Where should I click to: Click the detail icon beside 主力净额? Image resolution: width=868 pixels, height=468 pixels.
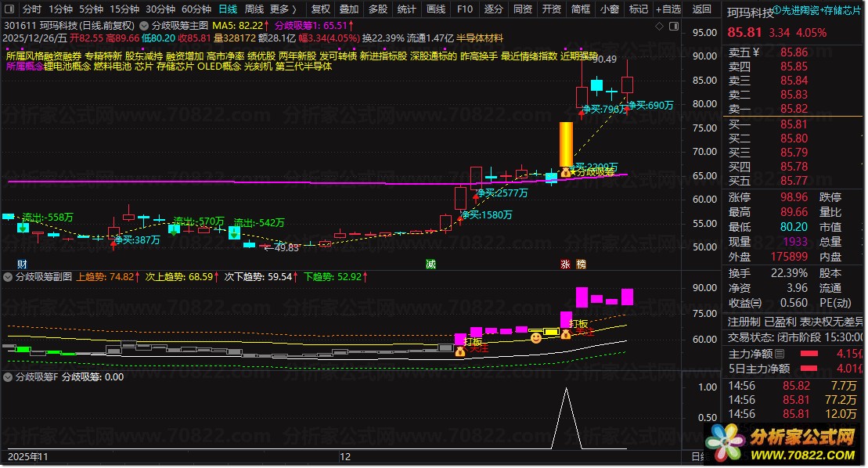780,354
